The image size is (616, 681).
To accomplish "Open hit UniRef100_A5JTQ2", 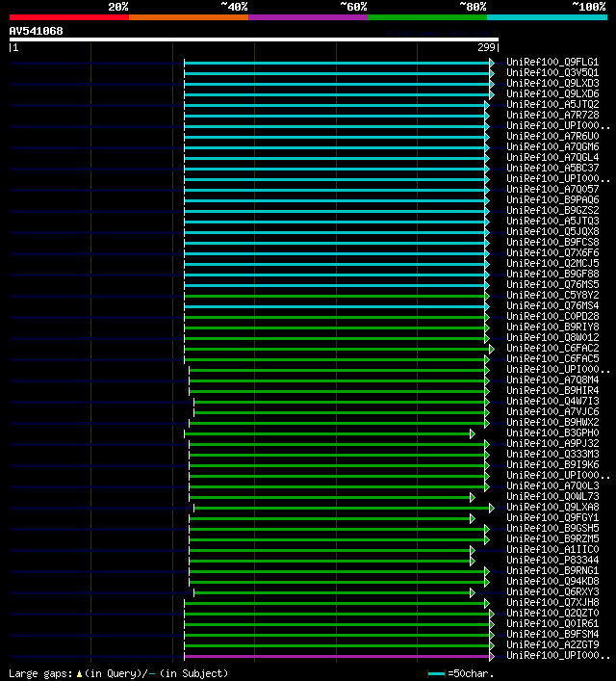I will (x=552, y=104).
